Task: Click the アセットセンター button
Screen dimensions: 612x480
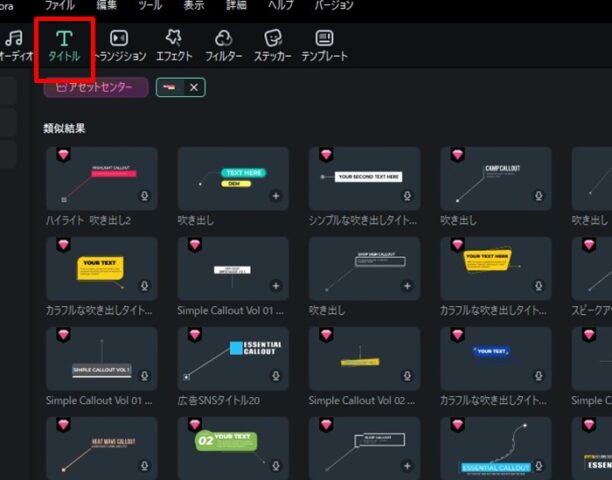Action: 96,88
